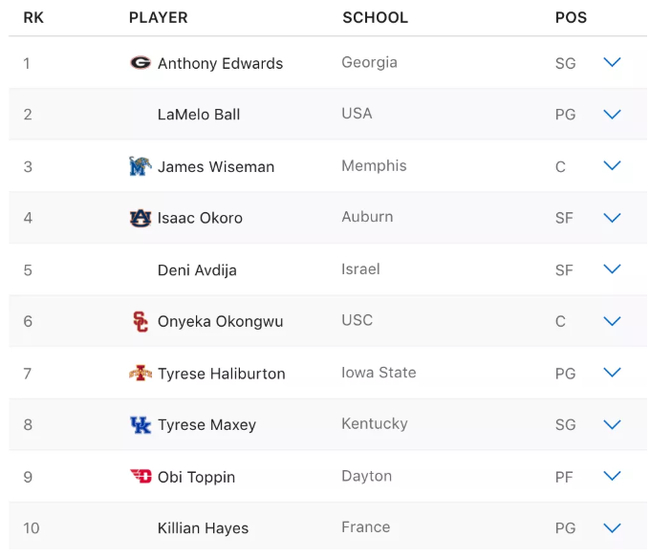The height and width of the screenshot is (557, 650).
Task: Click the Dayton Flyers logo icon
Action: click(140, 476)
